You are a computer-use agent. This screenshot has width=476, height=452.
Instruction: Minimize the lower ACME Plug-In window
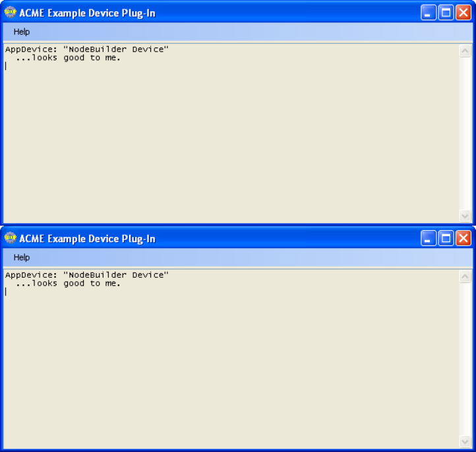click(428, 238)
